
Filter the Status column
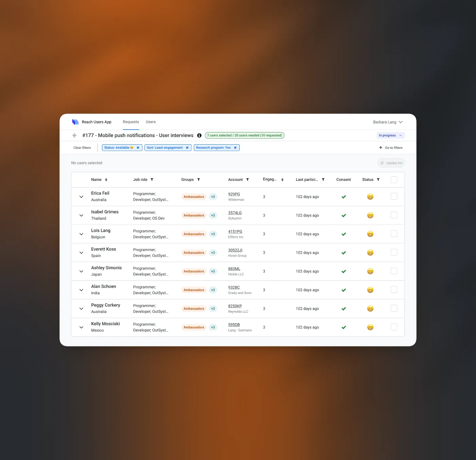pos(378,180)
